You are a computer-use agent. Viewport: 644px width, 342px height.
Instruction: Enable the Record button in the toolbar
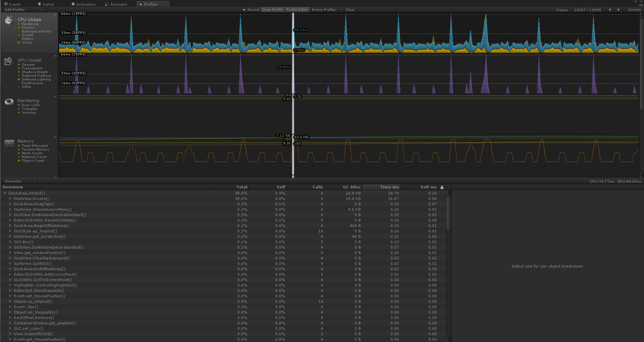pyautogui.click(x=251, y=9)
